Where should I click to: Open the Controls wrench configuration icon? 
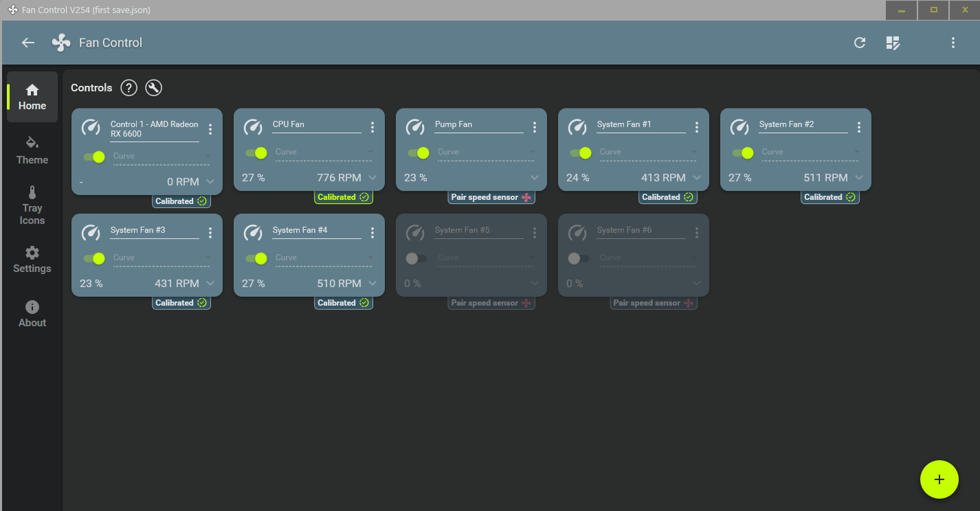click(x=154, y=88)
